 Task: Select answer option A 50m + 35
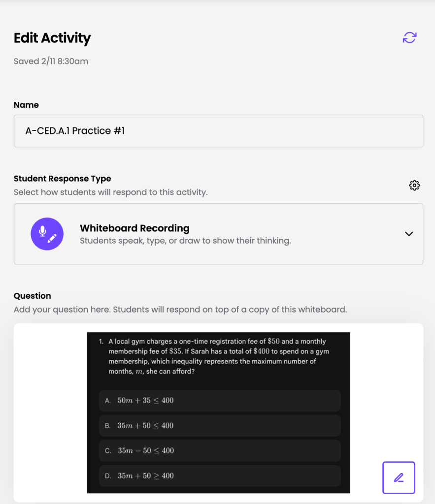tap(220, 401)
